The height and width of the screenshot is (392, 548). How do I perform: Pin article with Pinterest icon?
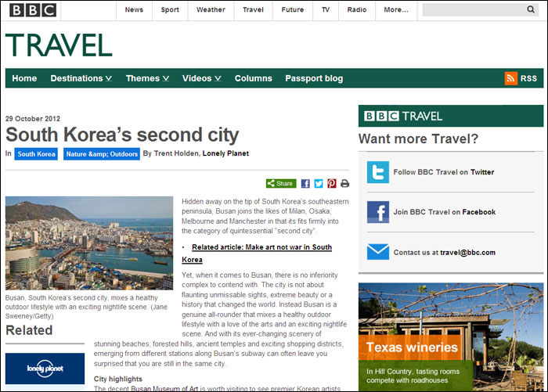332,183
